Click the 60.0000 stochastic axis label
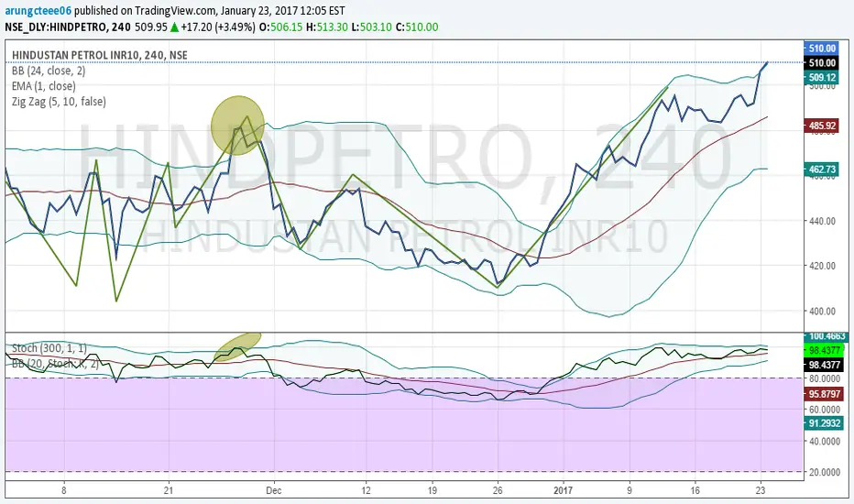 point(824,410)
